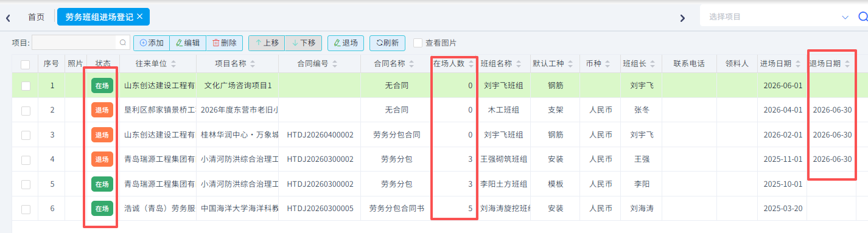Click the 木工班组 cell
Viewport: 868px width, 233px height.
pos(503,110)
